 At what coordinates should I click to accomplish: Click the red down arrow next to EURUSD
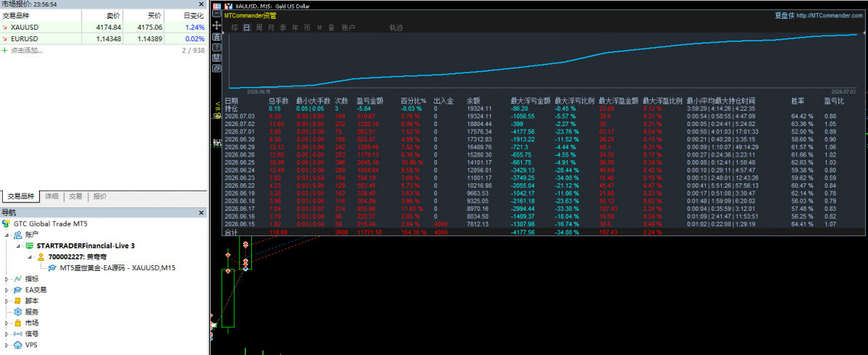pos(5,39)
